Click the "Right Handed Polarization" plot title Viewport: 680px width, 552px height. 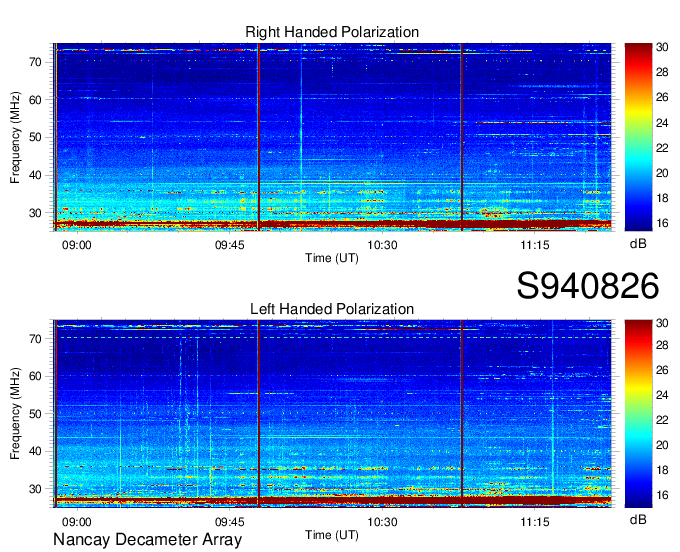pyautogui.click(x=332, y=32)
